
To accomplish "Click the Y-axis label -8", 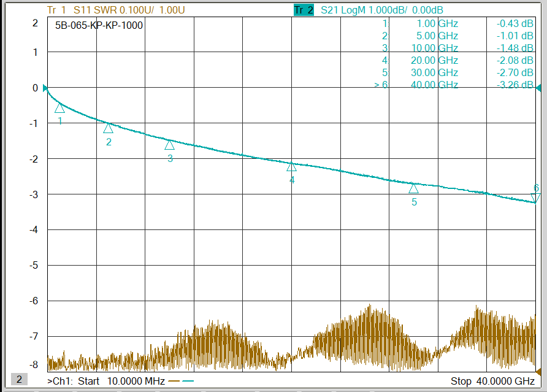I will point(34,365).
